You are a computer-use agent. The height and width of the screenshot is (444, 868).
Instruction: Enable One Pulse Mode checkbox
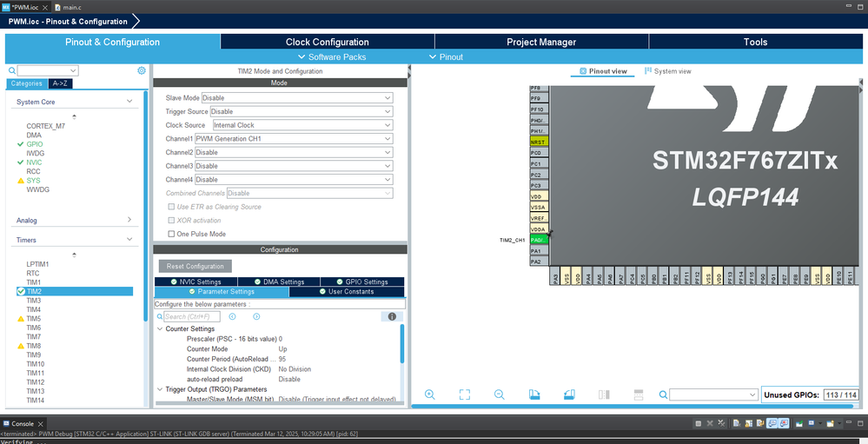(x=172, y=234)
